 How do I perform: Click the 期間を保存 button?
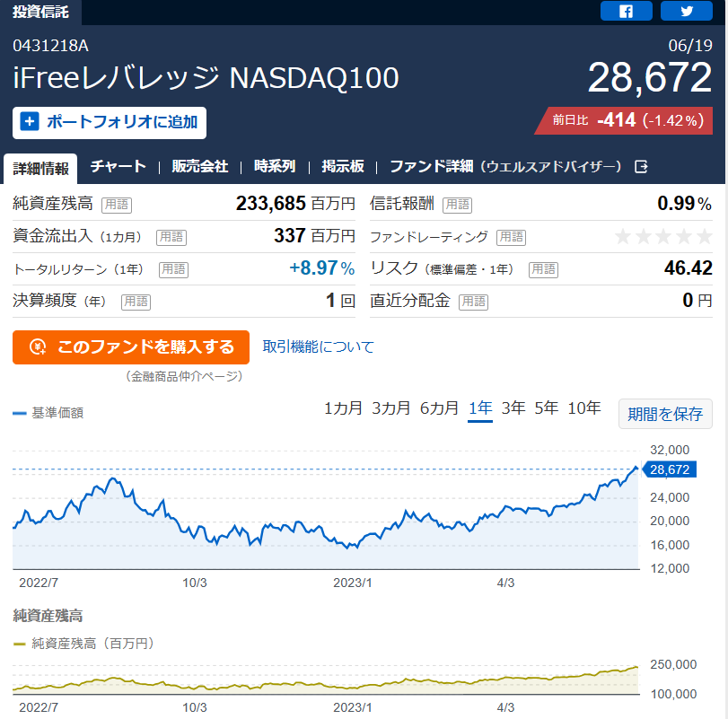(x=665, y=414)
